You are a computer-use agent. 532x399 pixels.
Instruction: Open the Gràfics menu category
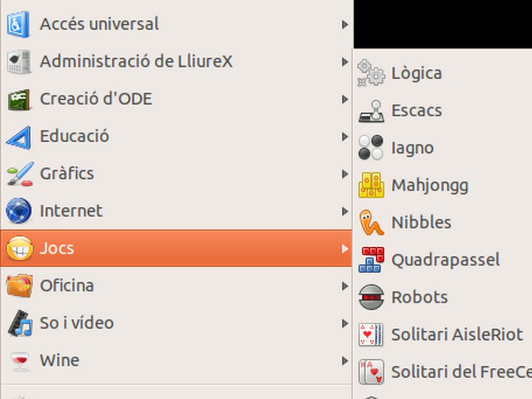(x=176, y=174)
